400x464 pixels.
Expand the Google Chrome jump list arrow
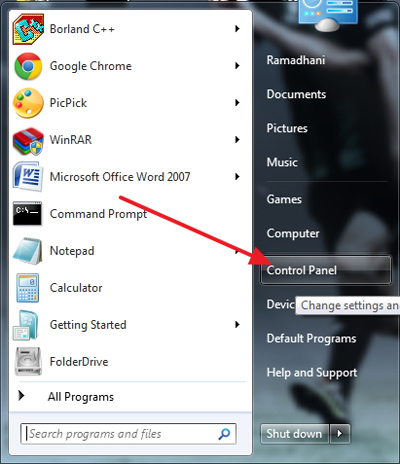coord(237,66)
